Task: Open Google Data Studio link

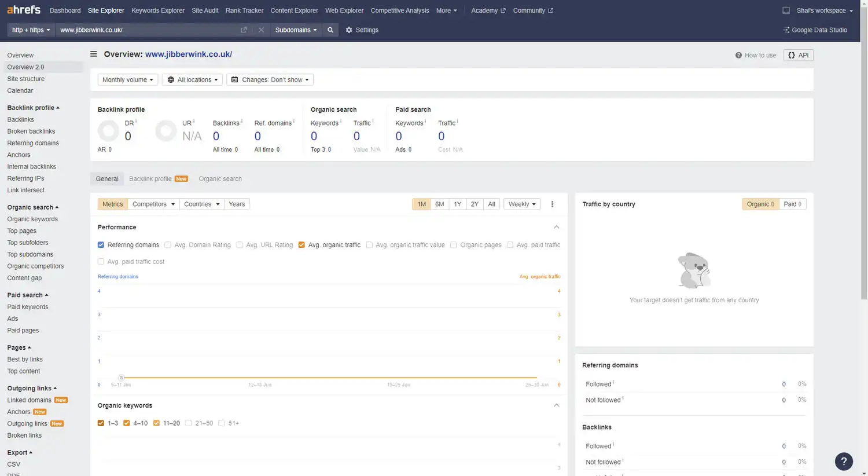Action: coord(815,30)
